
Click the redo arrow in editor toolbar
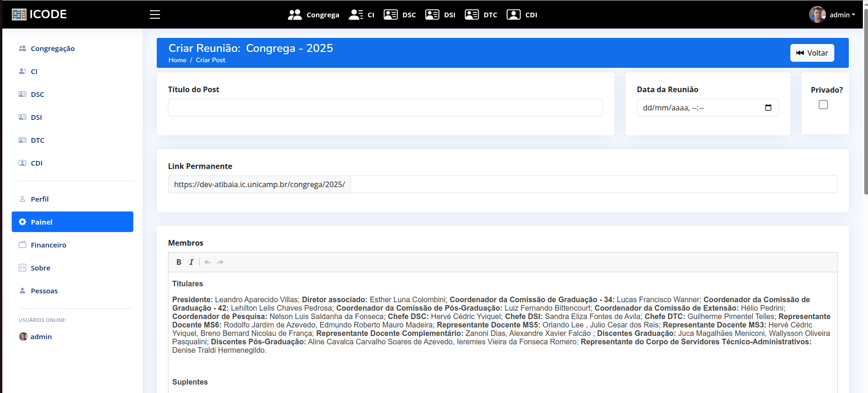click(220, 262)
